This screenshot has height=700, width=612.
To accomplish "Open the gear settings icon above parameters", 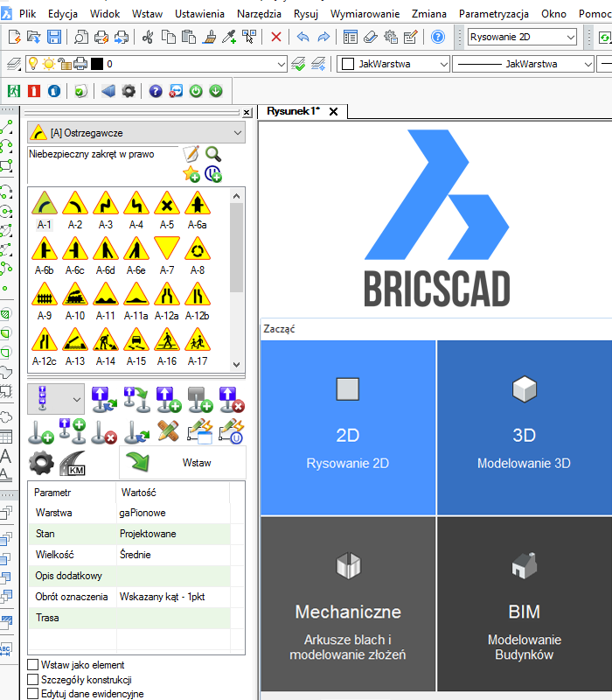I will (41, 463).
